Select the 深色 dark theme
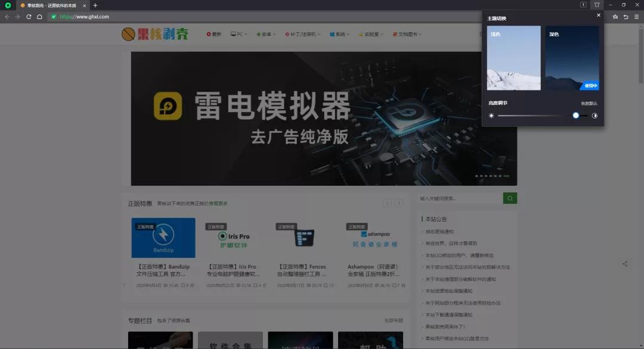The height and width of the screenshot is (349, 644). click(571, 58)
